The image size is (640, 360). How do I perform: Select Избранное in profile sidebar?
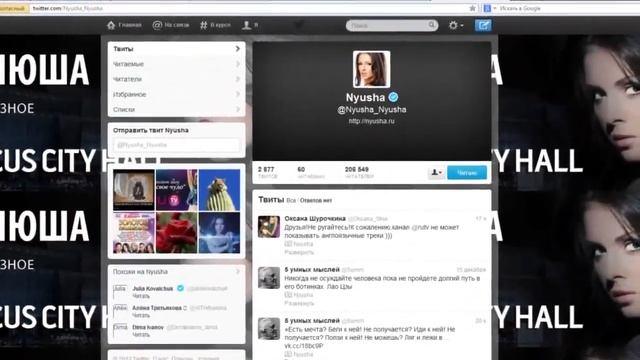tap(177, 94)
